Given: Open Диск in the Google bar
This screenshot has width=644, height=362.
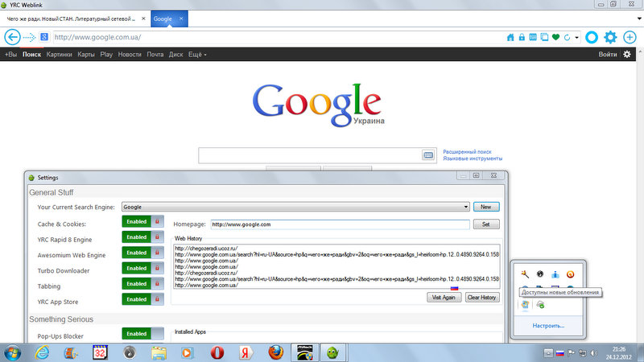Looking at the screenshot, I should (175, 54).
